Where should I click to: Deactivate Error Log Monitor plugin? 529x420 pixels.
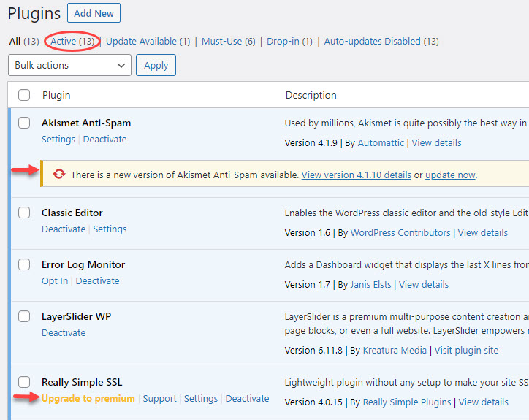tap(97, 281)
